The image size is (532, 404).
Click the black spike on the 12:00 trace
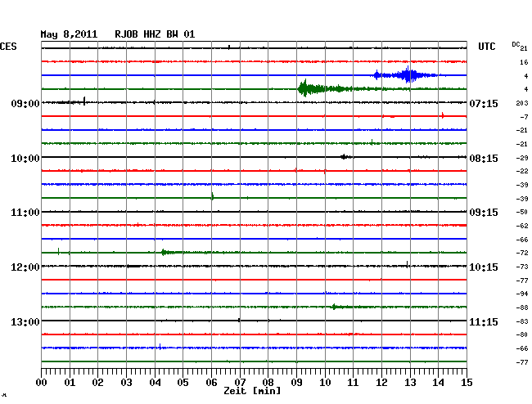(407, 264)
